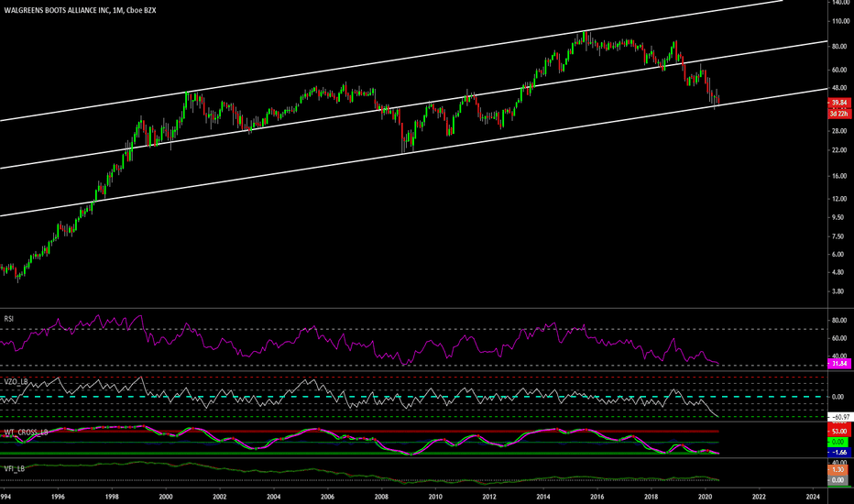Click the 1998 label on time axis
This screenshot has width=854, height=504.
pos(112,497)
